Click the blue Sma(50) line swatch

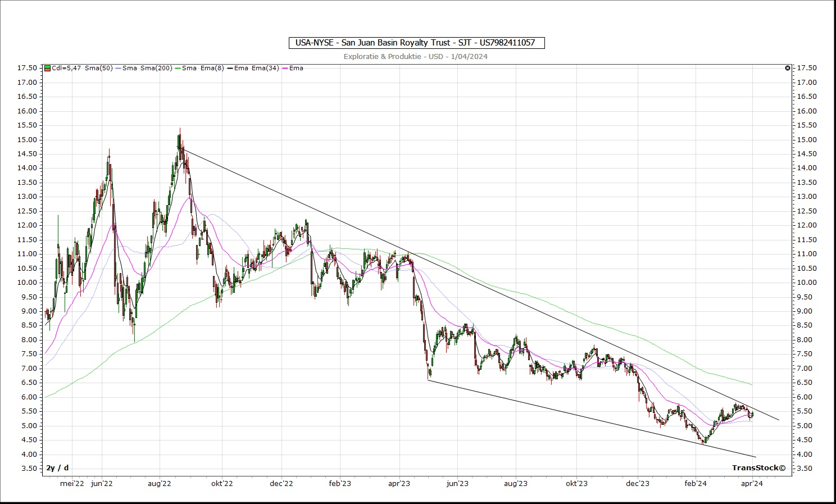coord(118,68)
